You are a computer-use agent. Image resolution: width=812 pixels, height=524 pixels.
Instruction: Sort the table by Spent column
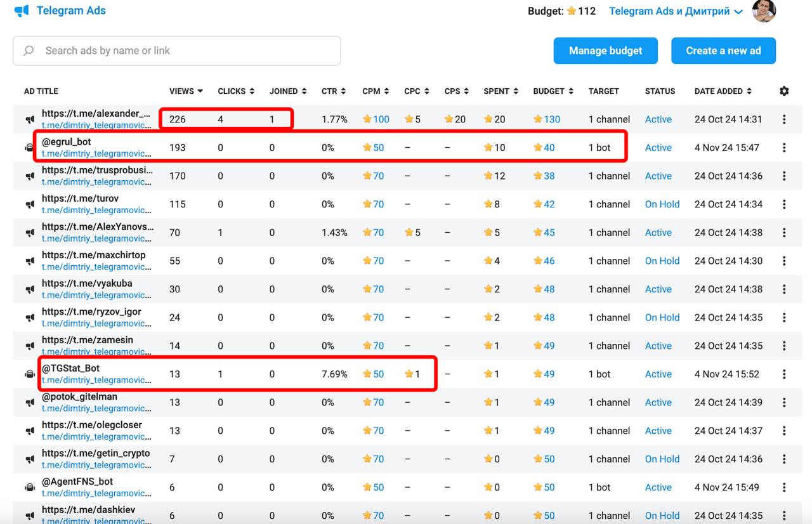point(501,91)
